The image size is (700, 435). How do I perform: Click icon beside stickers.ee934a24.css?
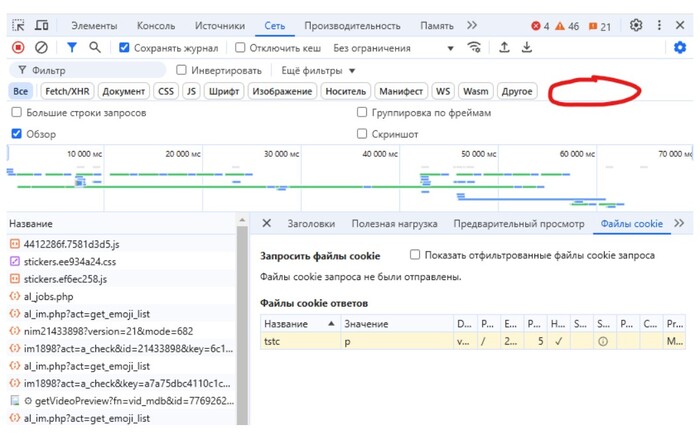coord(15,261)
